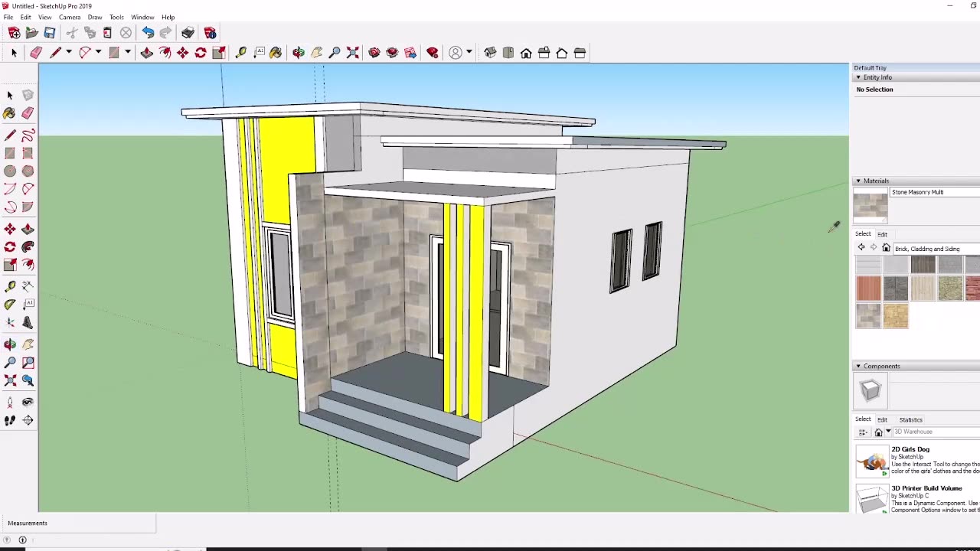Collapse the Materials panel

858,181
